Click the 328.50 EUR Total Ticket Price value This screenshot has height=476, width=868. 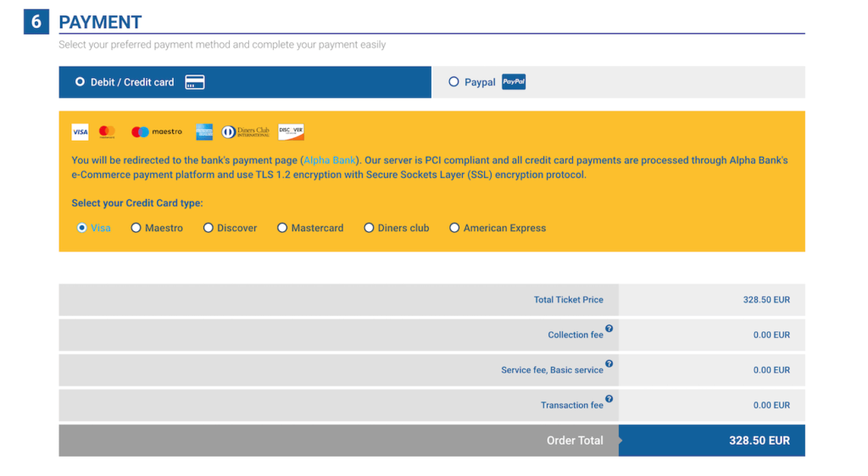(766, 300)
